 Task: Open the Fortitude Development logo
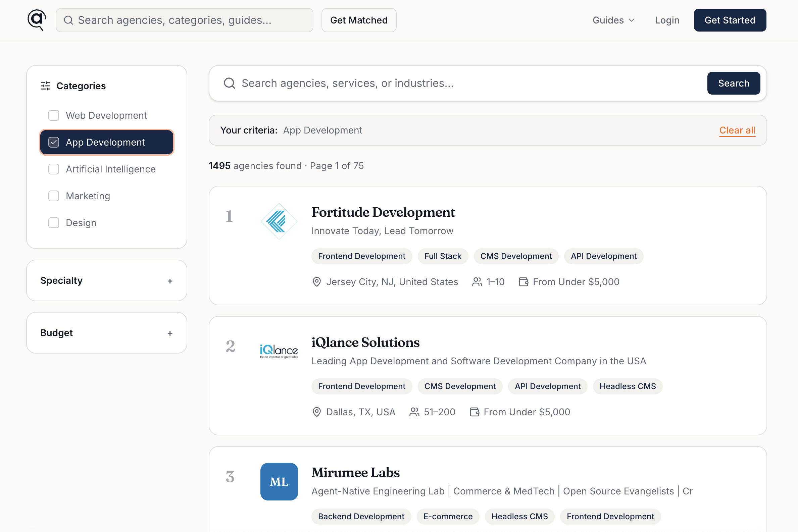click(x=279, y=221)
